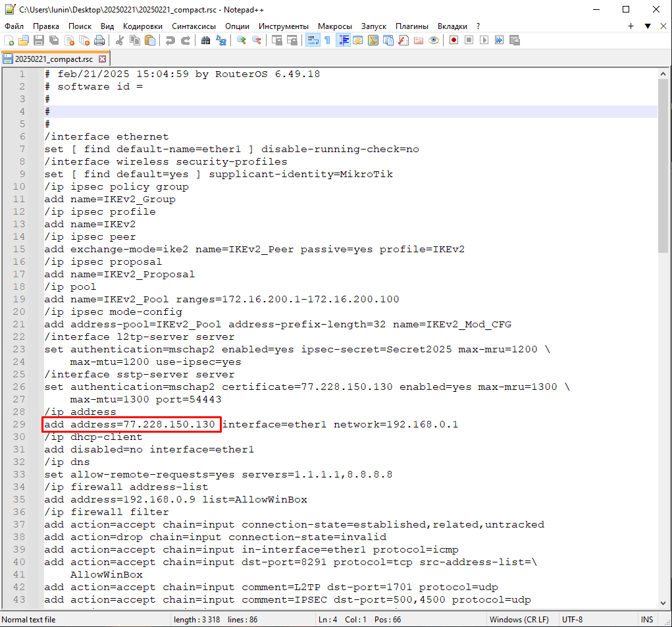The width and height of the screenshot is (672, 627).
Task: Open the Поиск menu
Action: click(x=80, y=26)
